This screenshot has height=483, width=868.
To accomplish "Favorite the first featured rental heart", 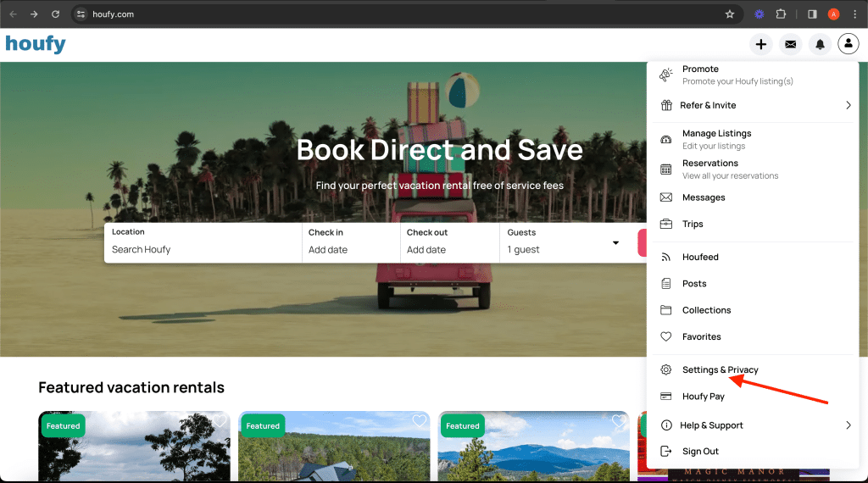I will 220,421.
